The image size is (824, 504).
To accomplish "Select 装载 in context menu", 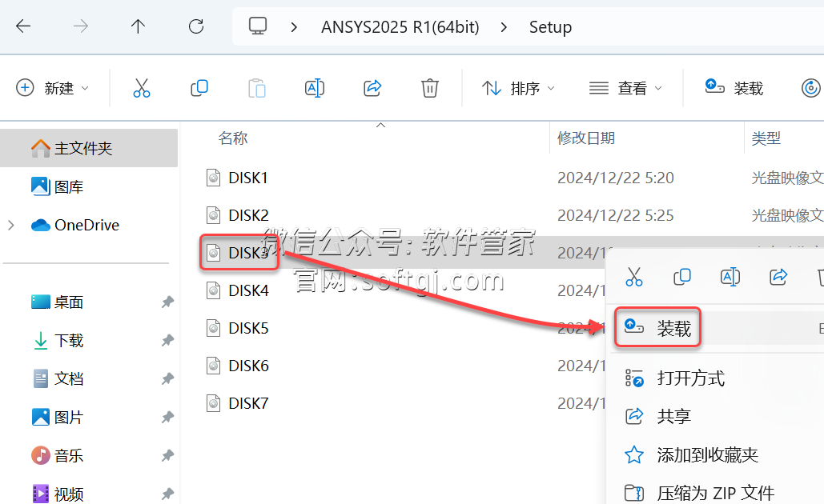I will click(657, 328).
